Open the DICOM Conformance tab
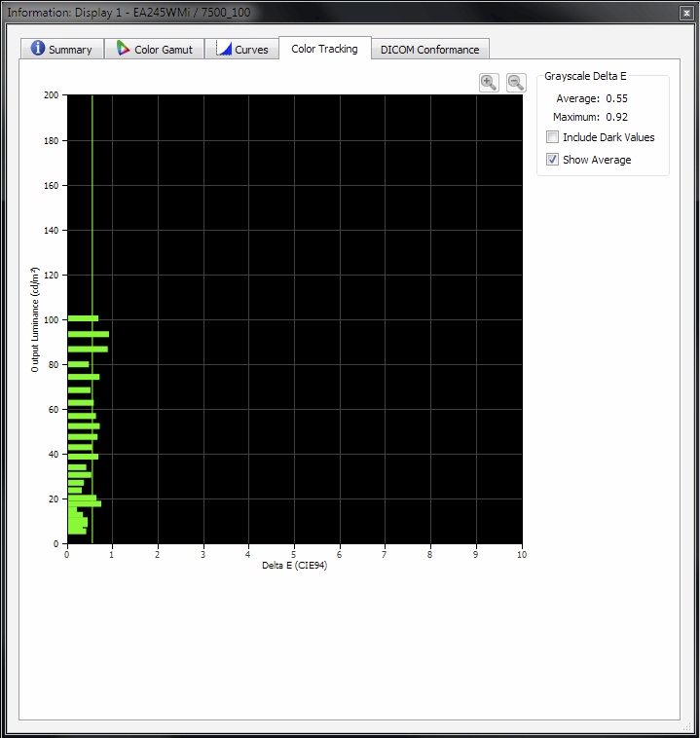 (x=430, y=49)
